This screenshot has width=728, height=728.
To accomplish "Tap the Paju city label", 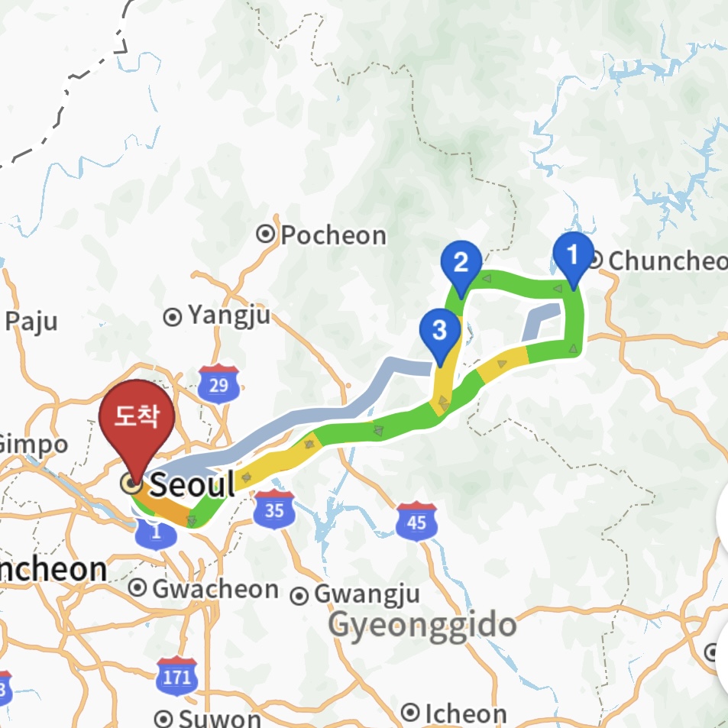I will (x=31, y=322).
